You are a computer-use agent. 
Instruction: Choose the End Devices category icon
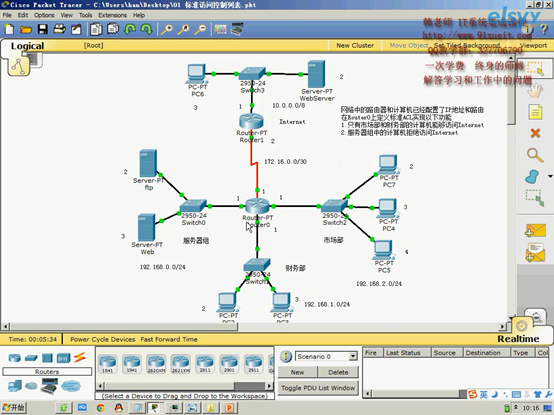[x=15, y=385]
